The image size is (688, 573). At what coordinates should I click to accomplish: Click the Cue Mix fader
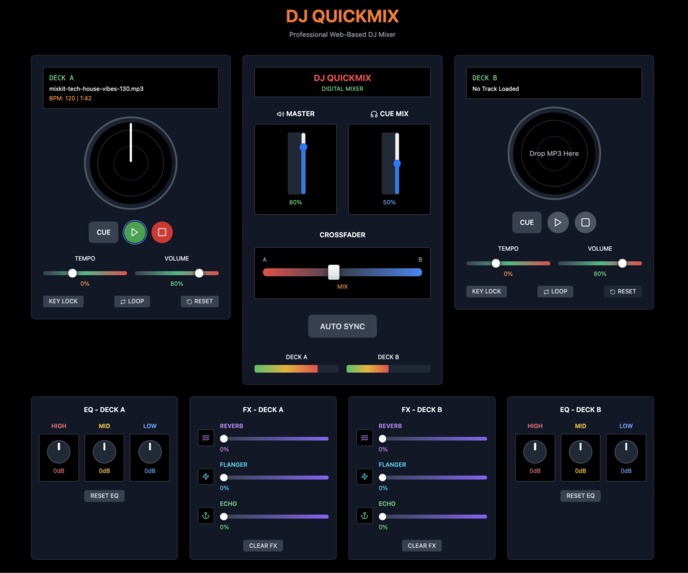[x=397, y=163]
